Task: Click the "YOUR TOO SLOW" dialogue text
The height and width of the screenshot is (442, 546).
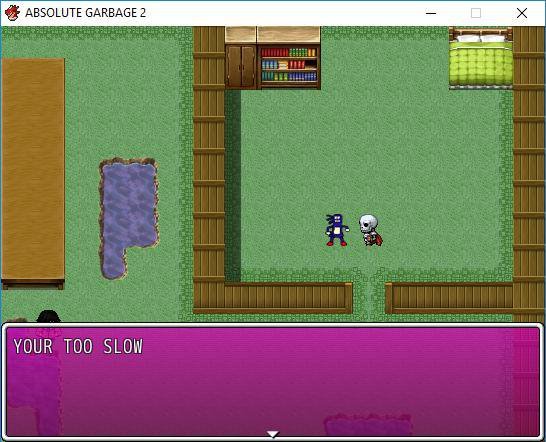Action: pos(78,347)
